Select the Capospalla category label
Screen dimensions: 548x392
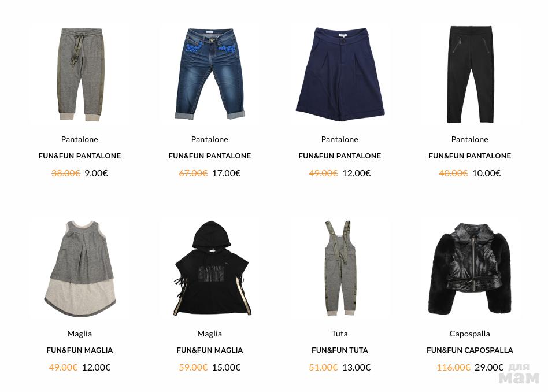[x=470, y=334]
